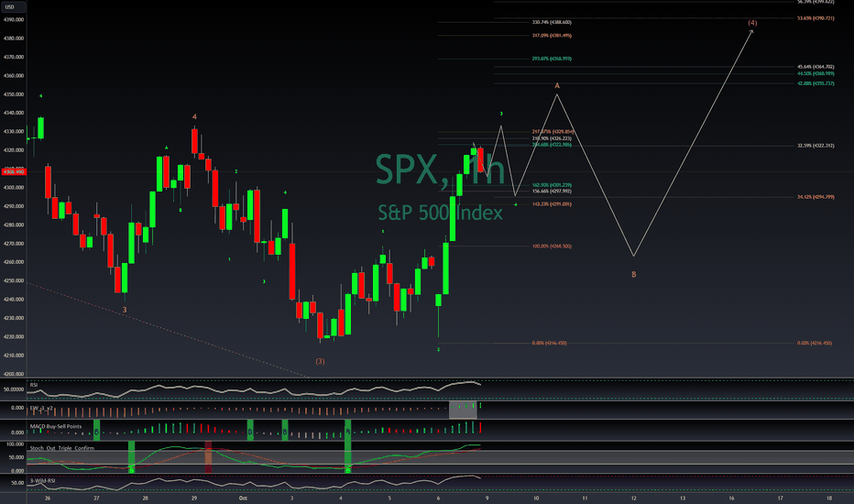Click the 44.50% retracement label

point(816,73)
